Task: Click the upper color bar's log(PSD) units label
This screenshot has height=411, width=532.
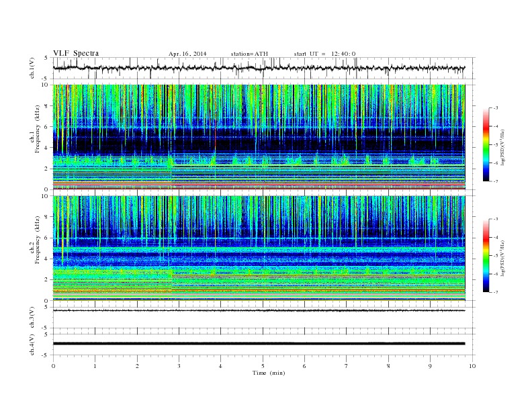Action: pos(503,147)
